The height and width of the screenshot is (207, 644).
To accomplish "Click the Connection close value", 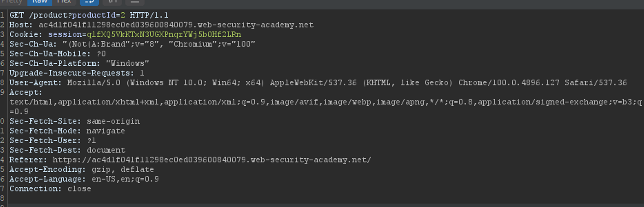I will [x=79, y=189].
